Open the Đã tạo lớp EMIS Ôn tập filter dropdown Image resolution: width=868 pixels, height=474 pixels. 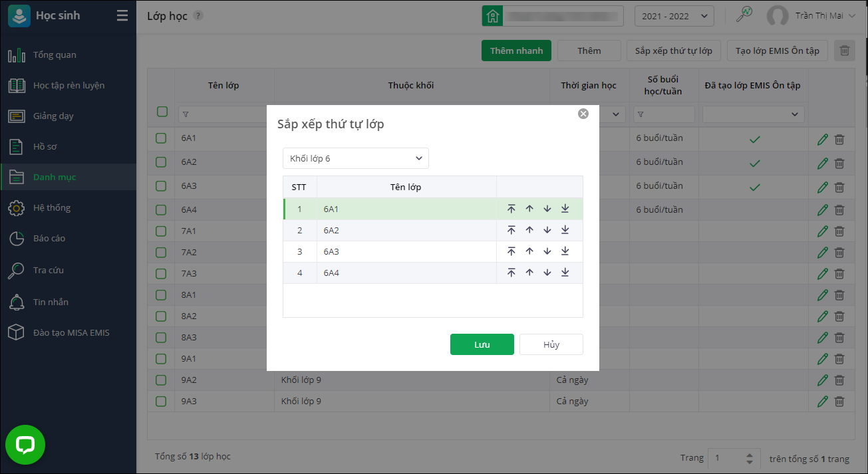[753, 114]
